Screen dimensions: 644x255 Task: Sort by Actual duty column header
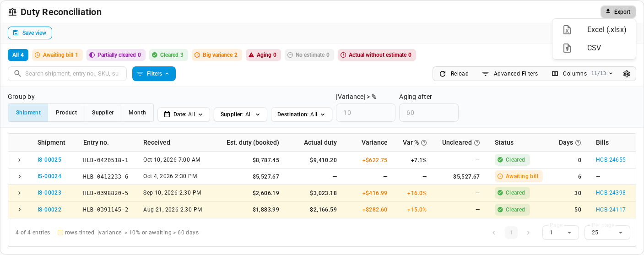pyautogui.click(x=320, y=142)
